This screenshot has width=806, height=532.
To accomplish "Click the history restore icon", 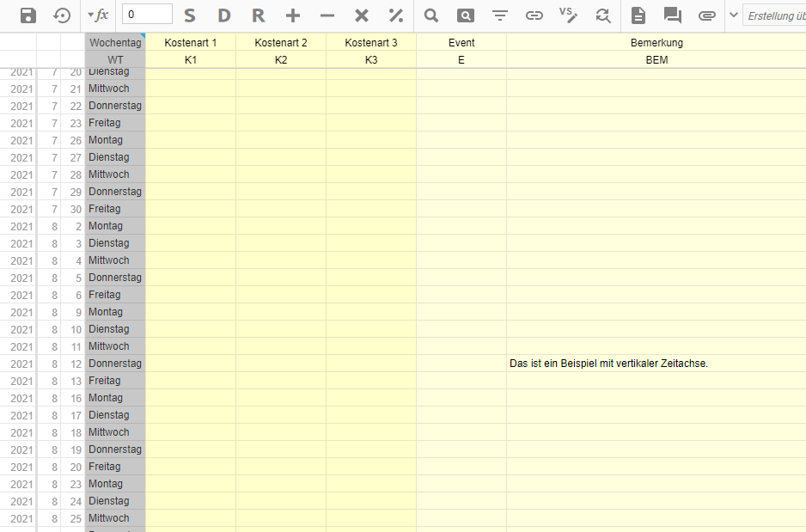I will tap(63, 15).
